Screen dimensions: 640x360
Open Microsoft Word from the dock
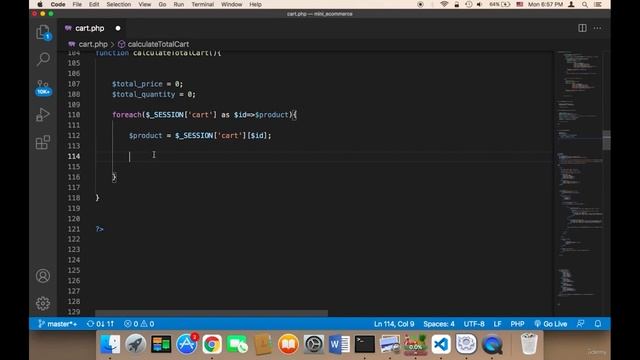[339, 344]
